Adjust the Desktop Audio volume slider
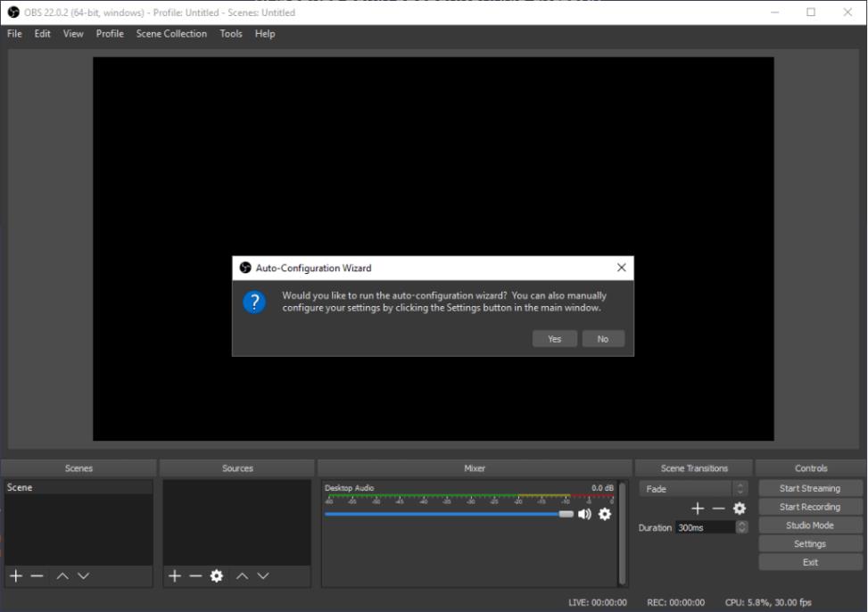Screen dimensions: 868x612 449,514
